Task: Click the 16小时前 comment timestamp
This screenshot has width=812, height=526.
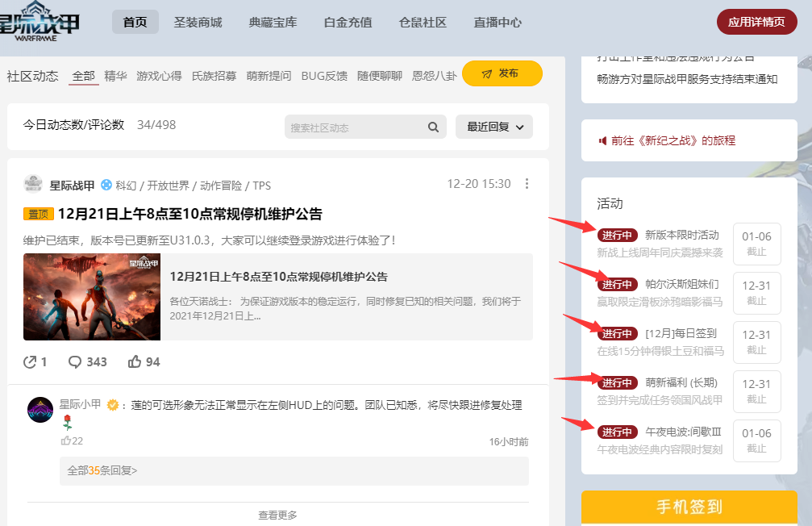Action: (x=509, y=441)
